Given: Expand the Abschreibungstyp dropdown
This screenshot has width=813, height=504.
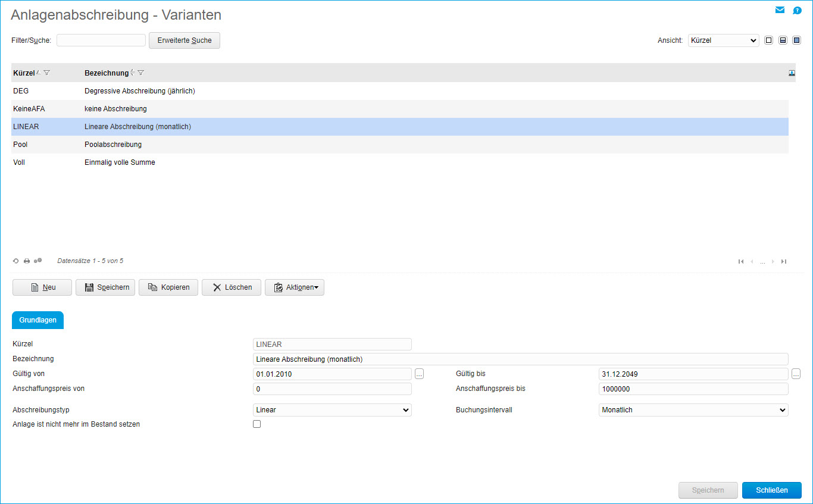Looking at the screenshot, I should (332, 410).
